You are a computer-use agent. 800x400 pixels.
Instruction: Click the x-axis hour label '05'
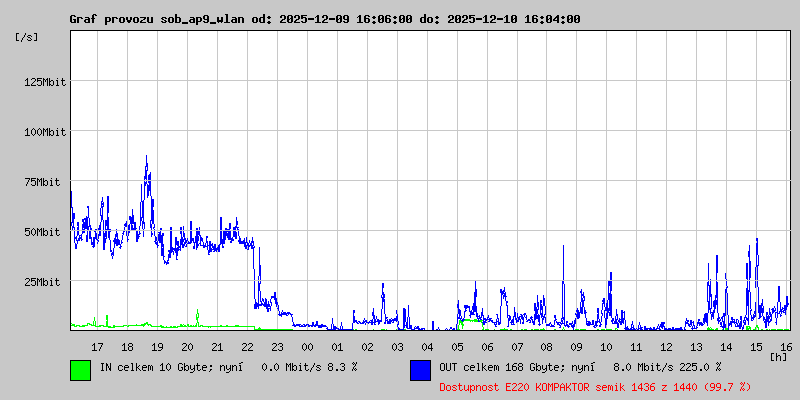[457, 347]
